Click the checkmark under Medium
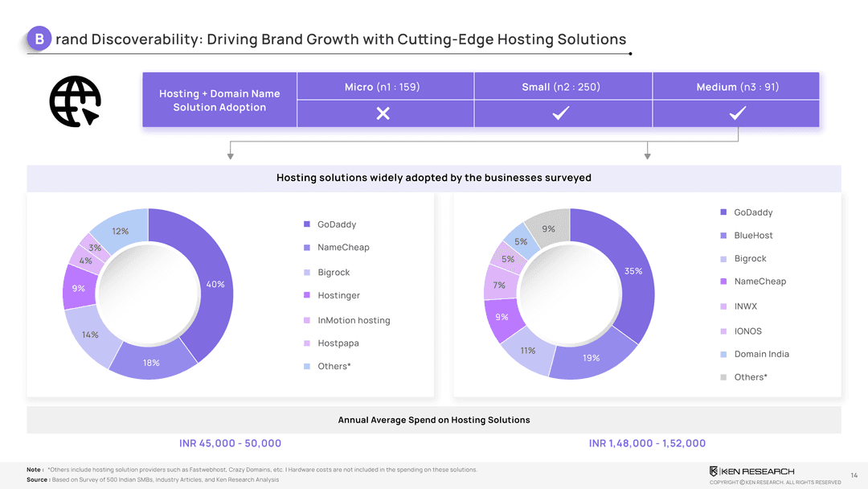Viewport: 868px width, 489px height. tap(737, 114)
